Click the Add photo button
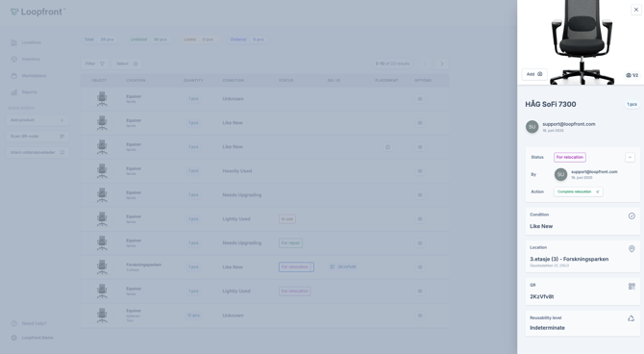Viewport: 644px width, 354px height. coord(534,74)
